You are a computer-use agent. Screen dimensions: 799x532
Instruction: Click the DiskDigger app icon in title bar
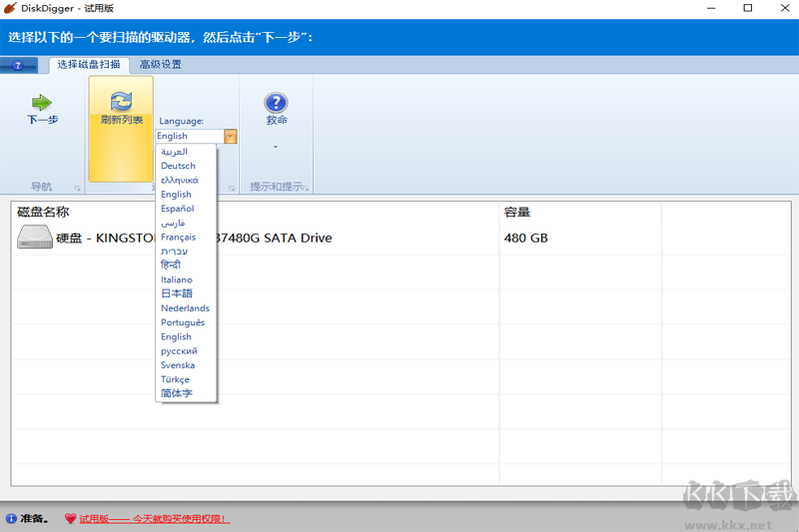click(10, 8)
